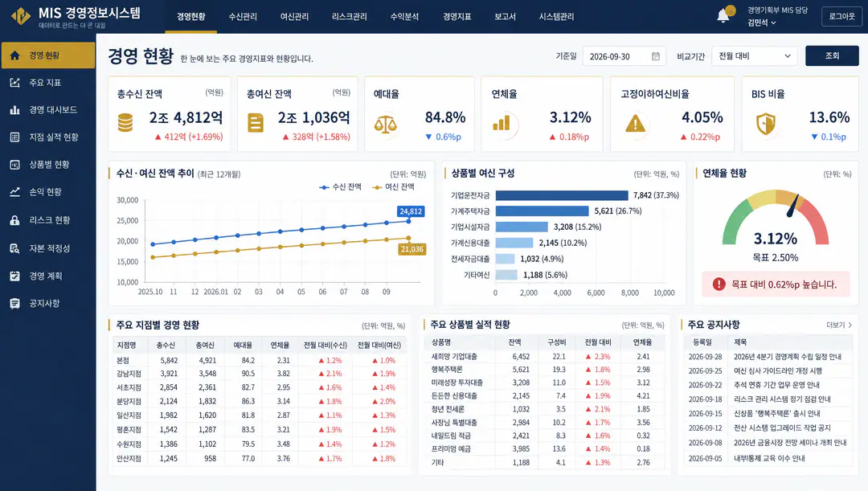Click the 구성비 column header

point(556,342)
